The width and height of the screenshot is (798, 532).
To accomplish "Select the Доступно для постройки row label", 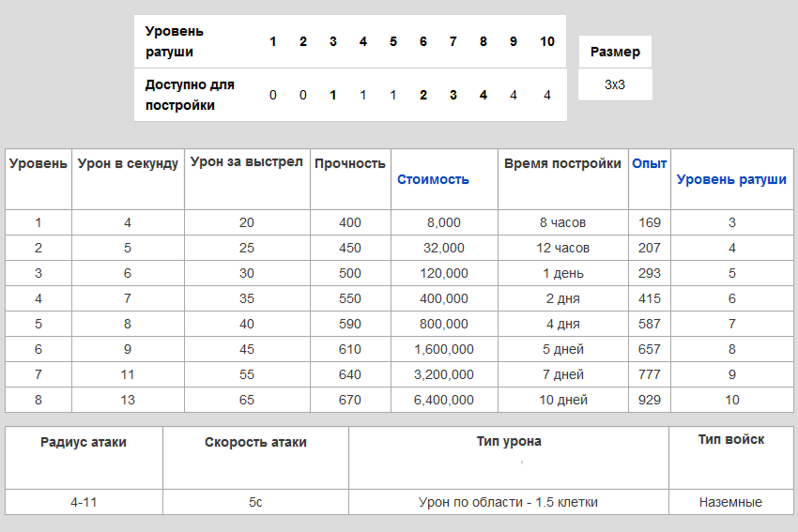I will [x=190, y=95].
